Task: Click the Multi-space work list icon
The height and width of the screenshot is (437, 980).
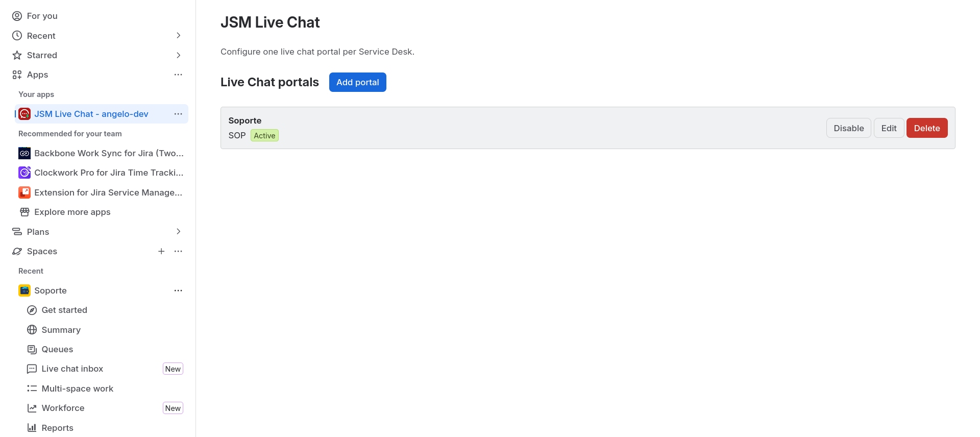Action: point(32,389)
